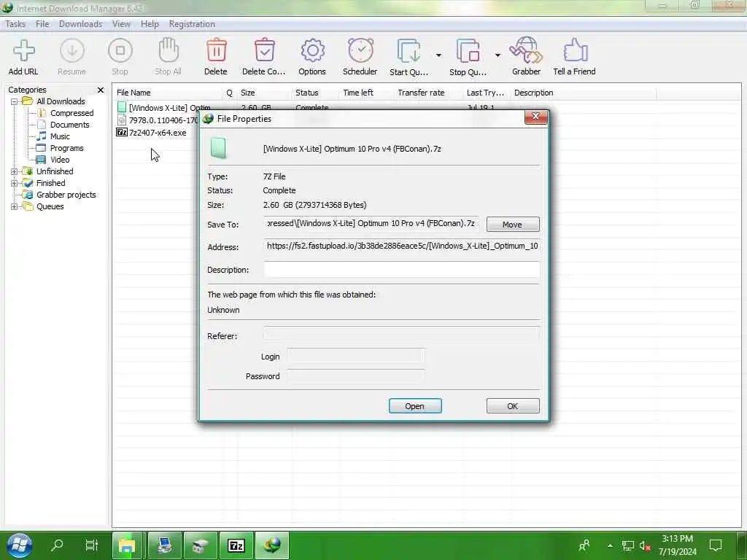Screen dimensions: 747x560
Task: Click OK in File Properties dialog
Action: 513,406
